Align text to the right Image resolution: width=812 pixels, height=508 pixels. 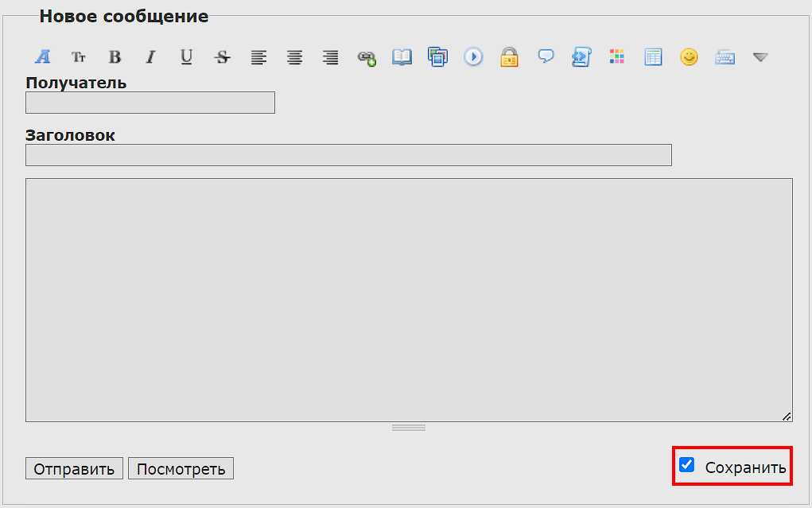pos(331,57)
